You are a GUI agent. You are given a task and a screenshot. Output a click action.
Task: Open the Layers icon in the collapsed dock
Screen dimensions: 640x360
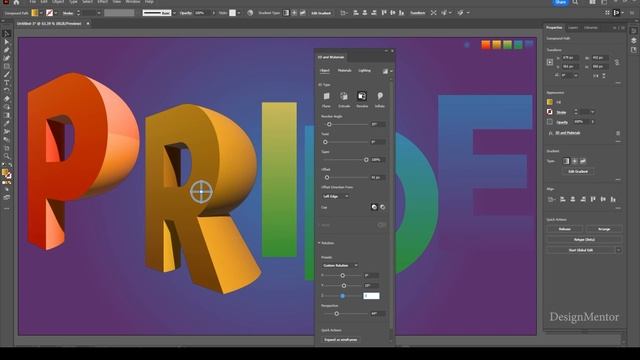pos(633,40)
